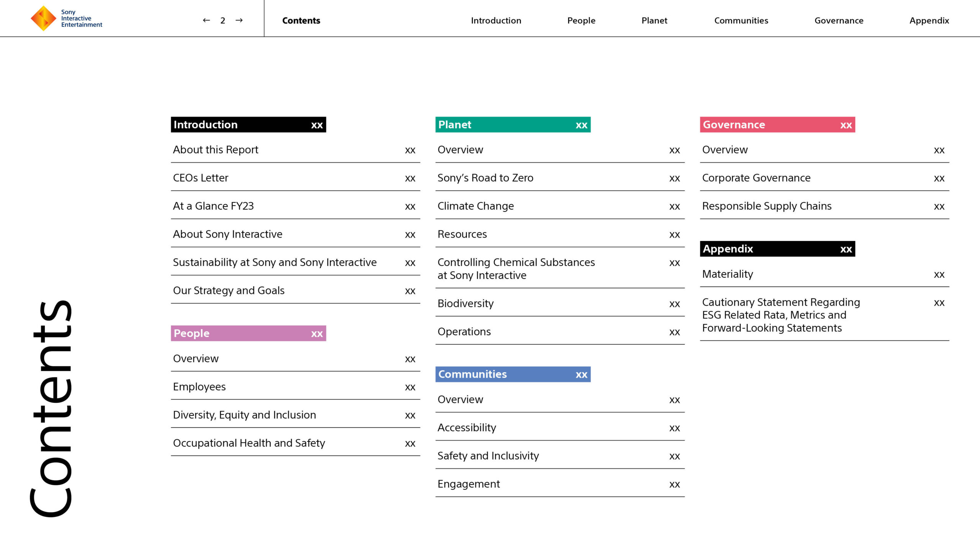Open CEOs Letter entry
The height and width of the screenshot is (551, 980).
pos(295,178)
